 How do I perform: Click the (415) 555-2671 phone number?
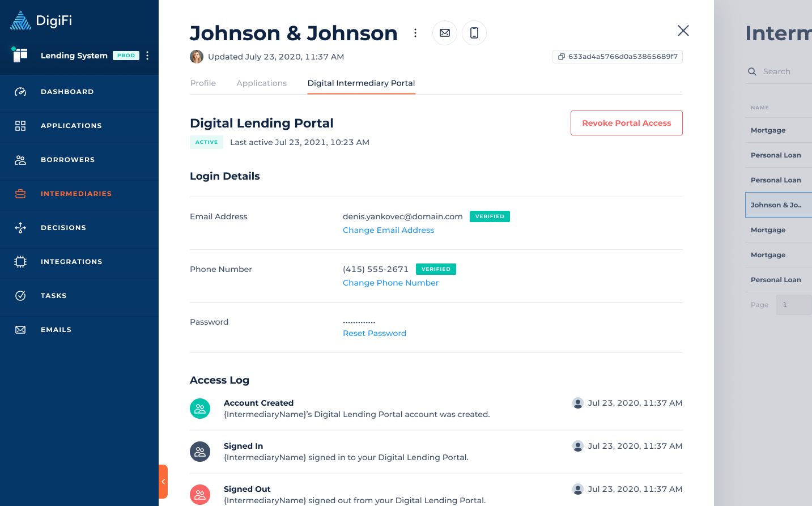coord(376,269)
